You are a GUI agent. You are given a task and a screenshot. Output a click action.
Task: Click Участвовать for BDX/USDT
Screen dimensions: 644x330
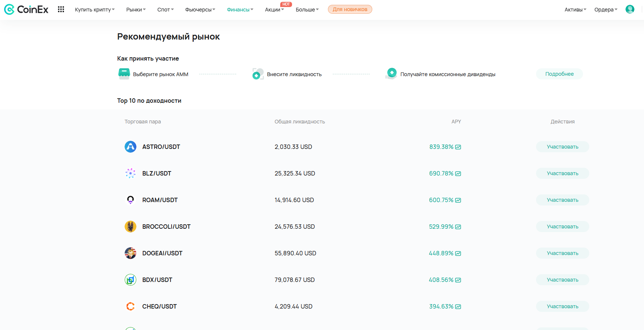tap(562, 280)
